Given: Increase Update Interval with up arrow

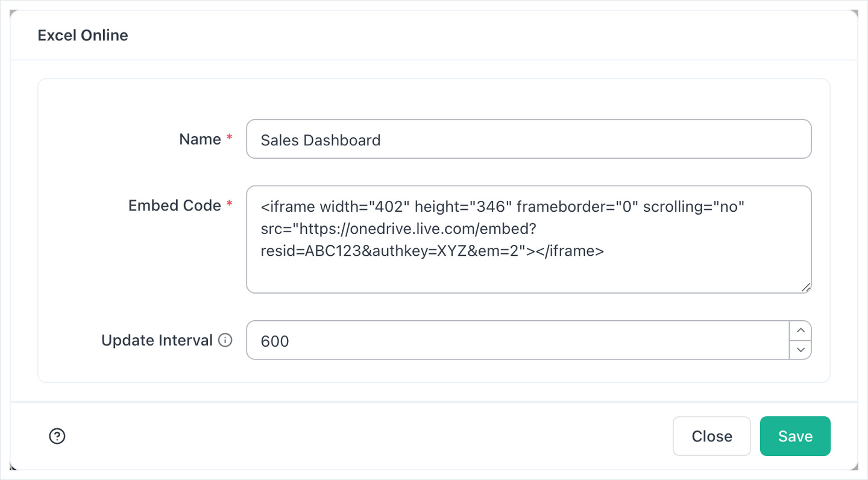Looking at the screenshot, I should tap(800, 330).
